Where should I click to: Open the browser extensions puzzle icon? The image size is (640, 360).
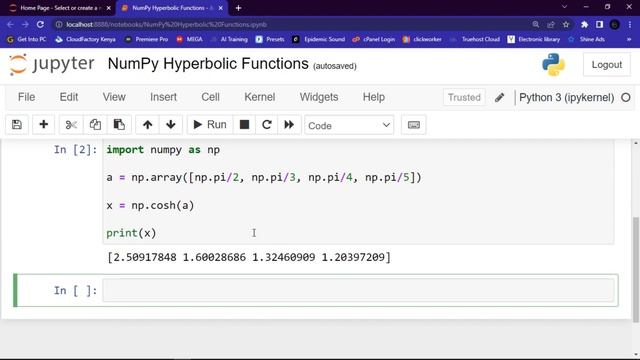pyautogui.click(x=584, y=24)
